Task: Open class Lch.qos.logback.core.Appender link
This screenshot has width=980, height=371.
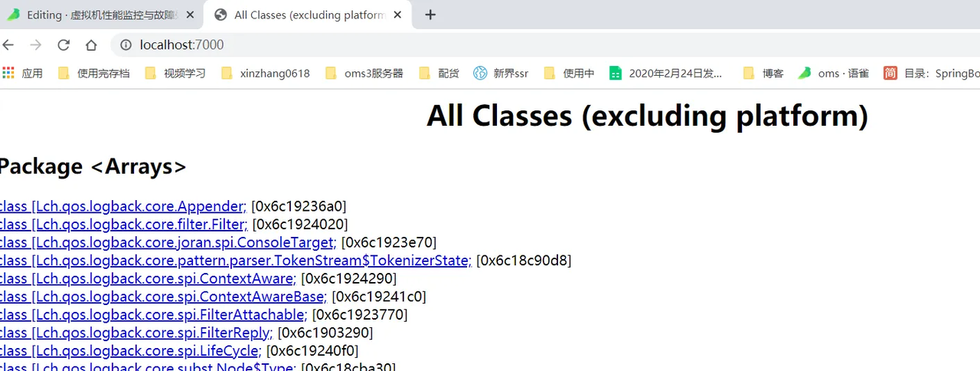Action: pos(122,206)
